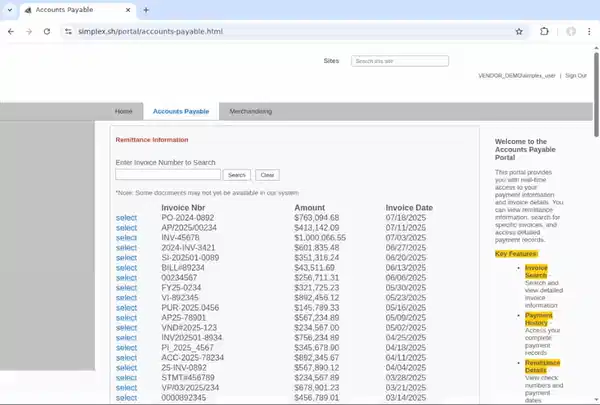Select invoice VP/03/2025/234
This screenshot has width=600, height=405.
pos(126,387)
